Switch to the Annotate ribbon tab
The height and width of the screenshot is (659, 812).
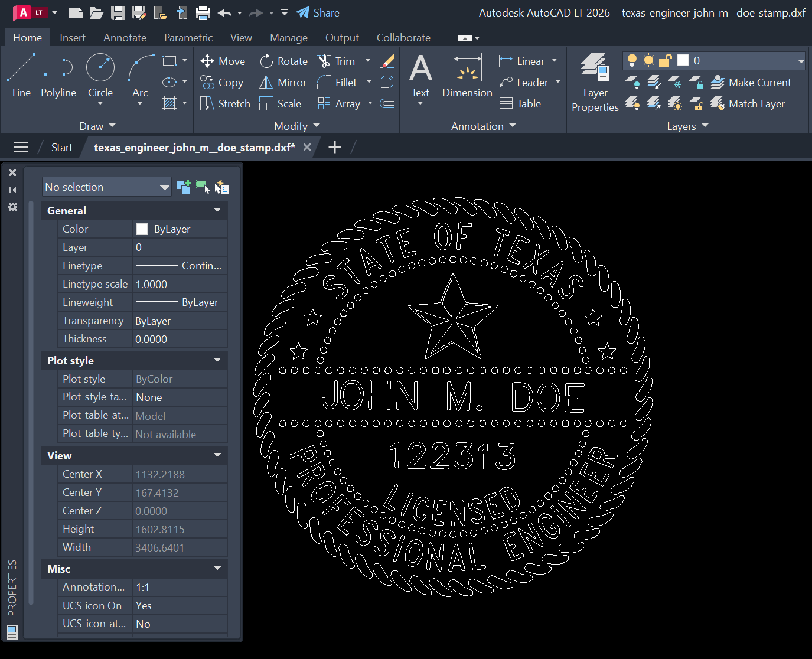click(x=125, y=37)
